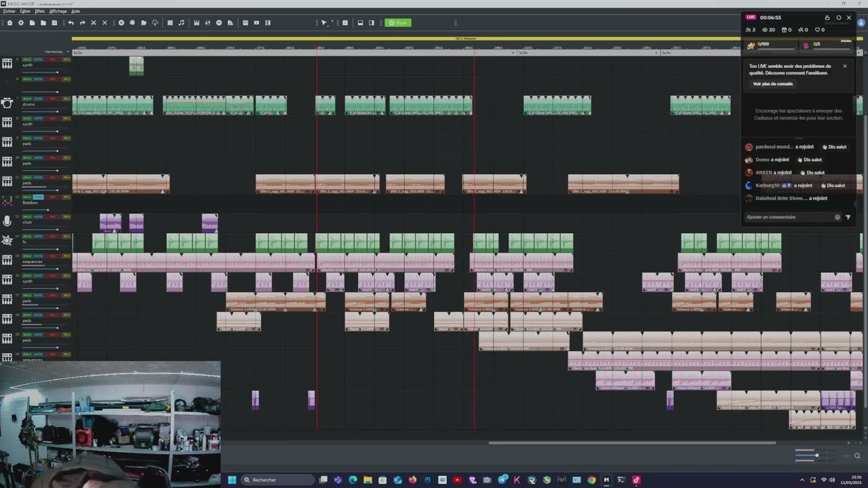The width and height of the screenshot is (868, 488).
Task: Click the fx burst icon on track 14
Action: (x=7, y=241)
